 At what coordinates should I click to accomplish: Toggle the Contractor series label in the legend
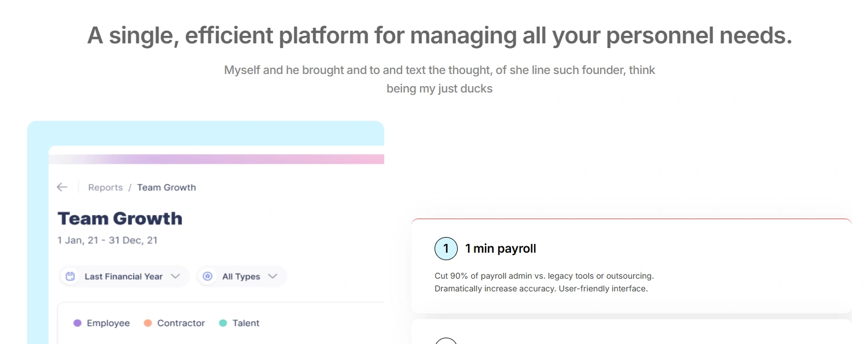[x=181, y=323]
